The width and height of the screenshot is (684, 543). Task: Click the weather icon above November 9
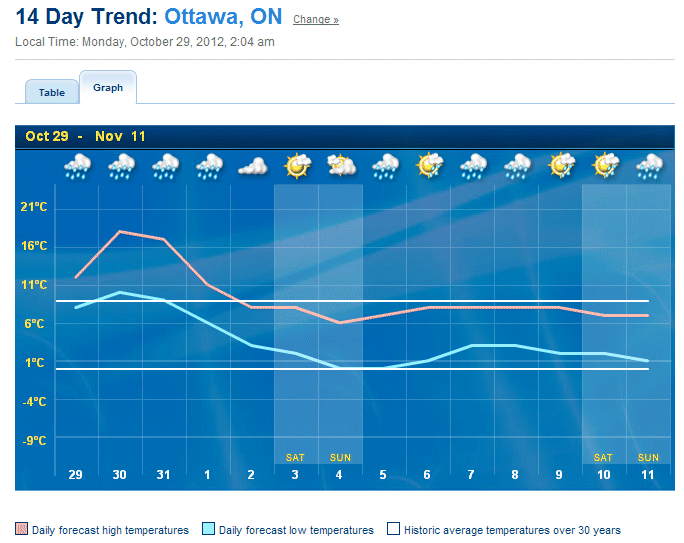click(561, 165)
